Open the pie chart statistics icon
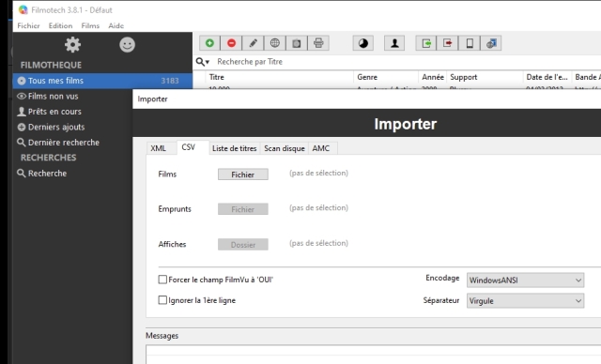Viewport: 601px width, 364px height. tap(363, 43)
